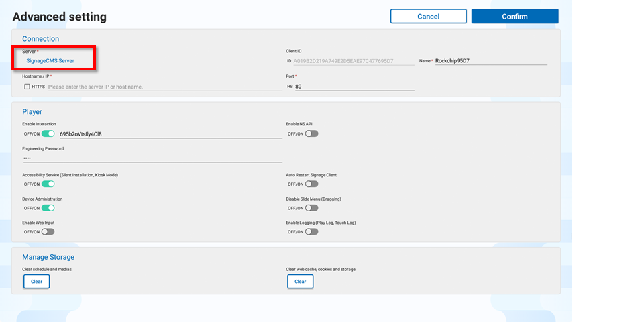Open the SignageCMS Server dropdown
Viewport: 644px width, 322px height.
(50, 60)
